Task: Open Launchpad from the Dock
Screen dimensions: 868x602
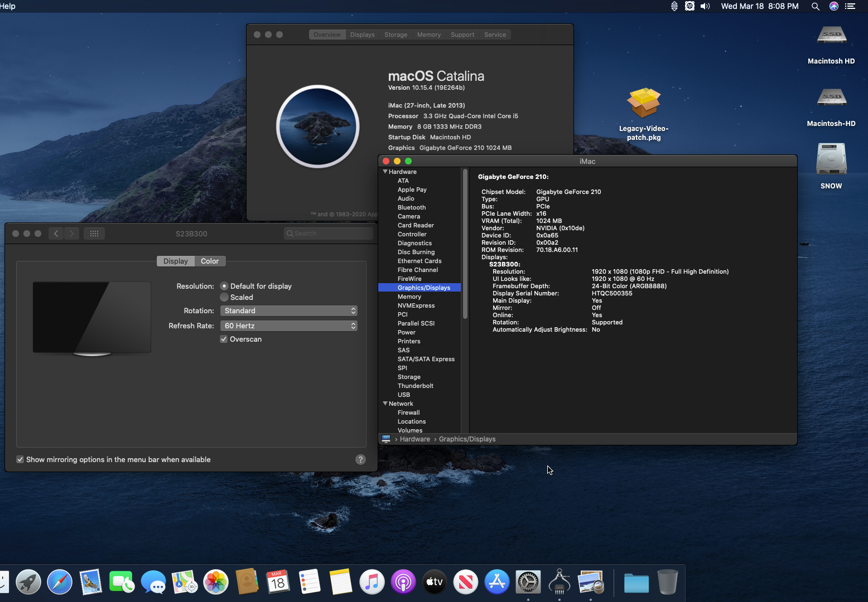Action: (28, 582)
